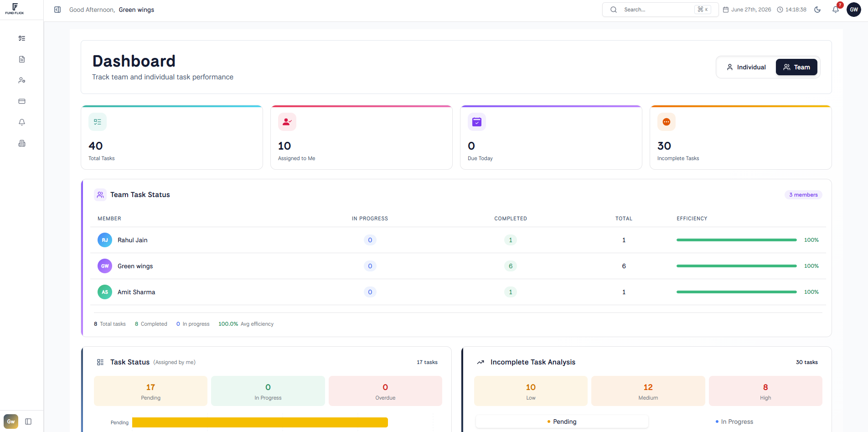Click Amit Sharma's AS avatar
This screenshot has height=432, width=868.
[x=105, y=292]
